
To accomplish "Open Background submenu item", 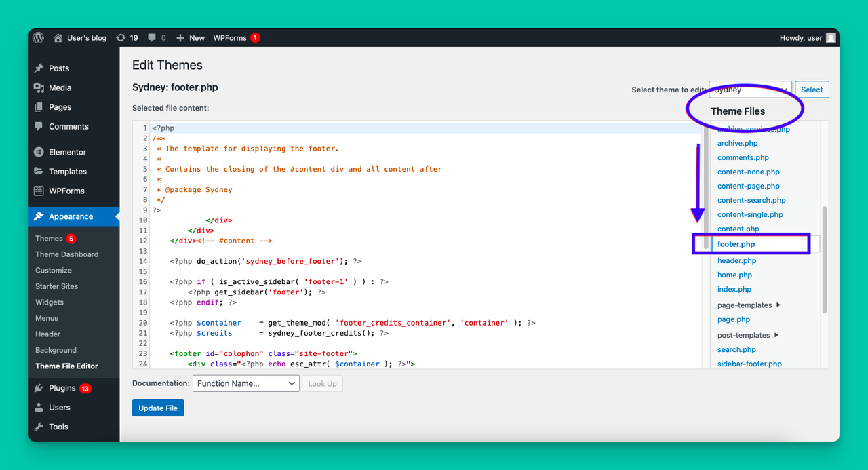I will (x=56, y=350).
